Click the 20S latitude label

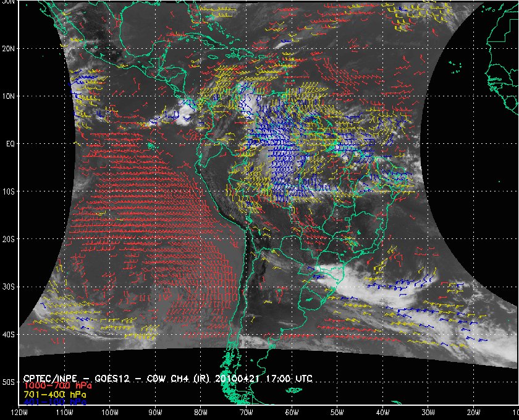click(8, 239)
